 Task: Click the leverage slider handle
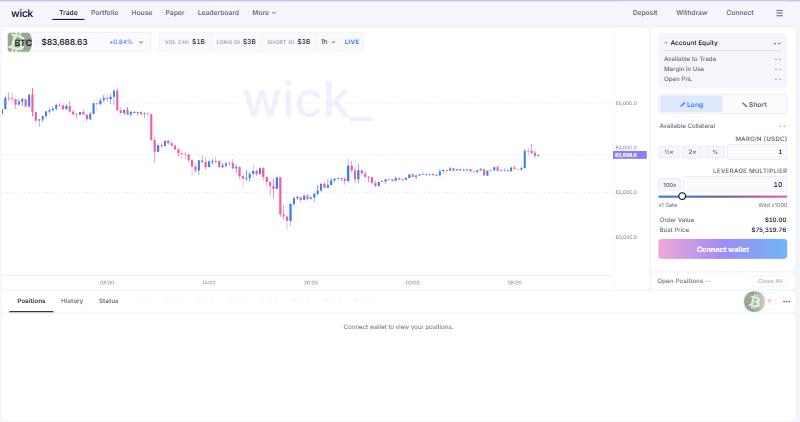click(682, 196)
